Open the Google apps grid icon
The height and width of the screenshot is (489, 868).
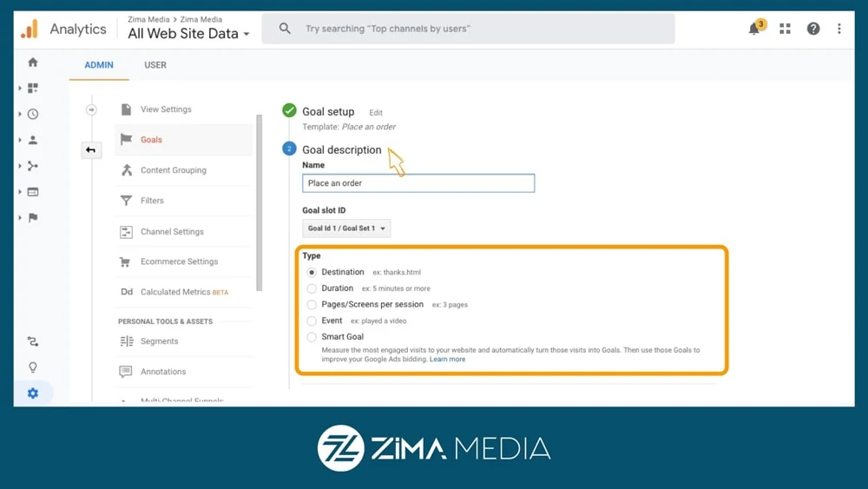point(785,29)
